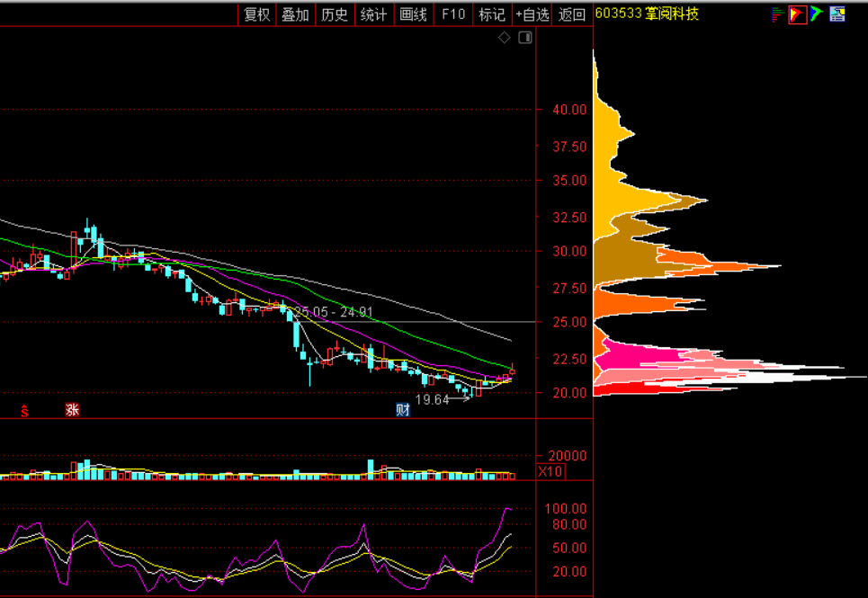This screenshot has width=868, height=598.
Task: Toggle the 标记 mark button
Action: click(x=492, y=14)
